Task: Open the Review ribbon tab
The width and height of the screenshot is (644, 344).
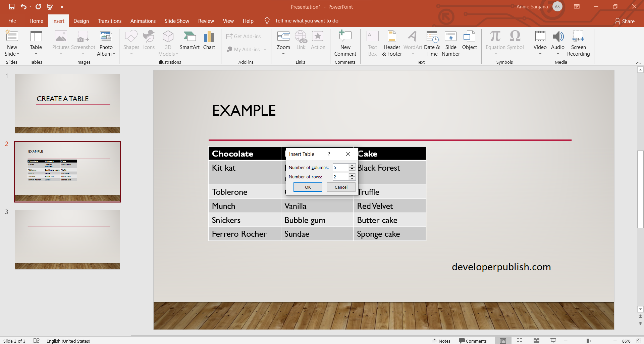Action: tap(206, 21)
